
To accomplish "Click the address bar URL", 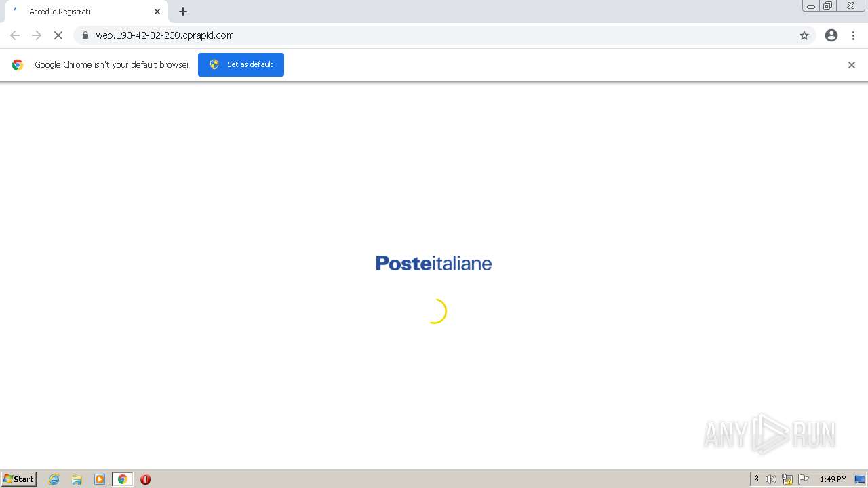I will (165, 35).
